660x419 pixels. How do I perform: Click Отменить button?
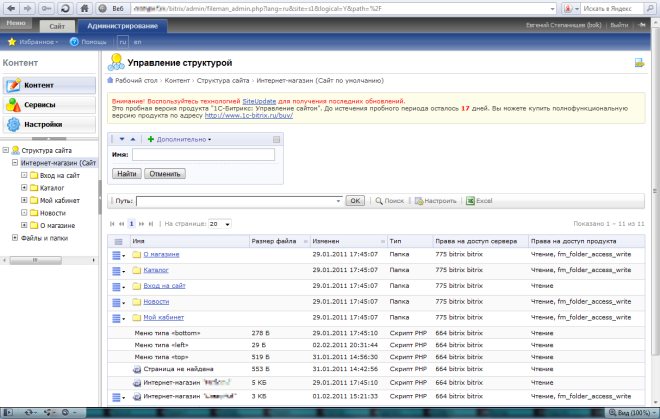[165, 173]
